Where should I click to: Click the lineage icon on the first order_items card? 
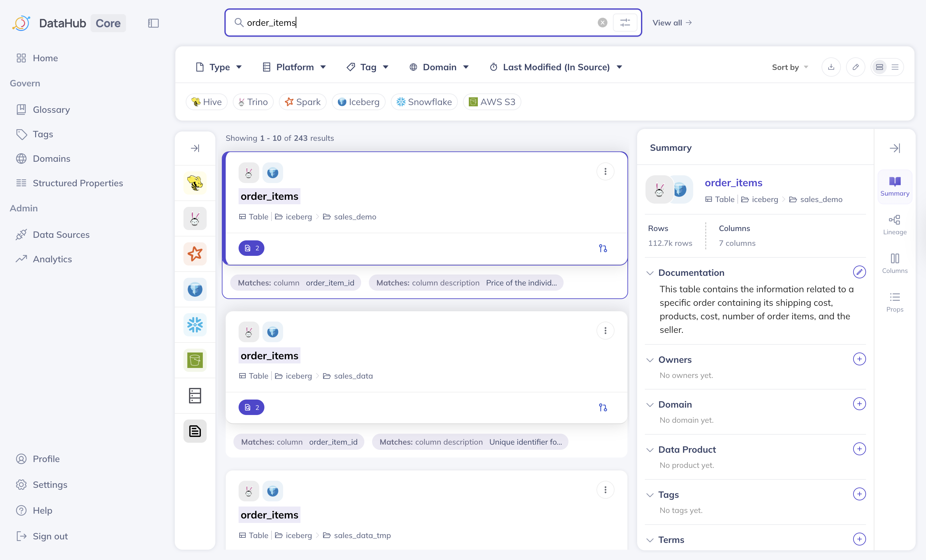[603, 248]
